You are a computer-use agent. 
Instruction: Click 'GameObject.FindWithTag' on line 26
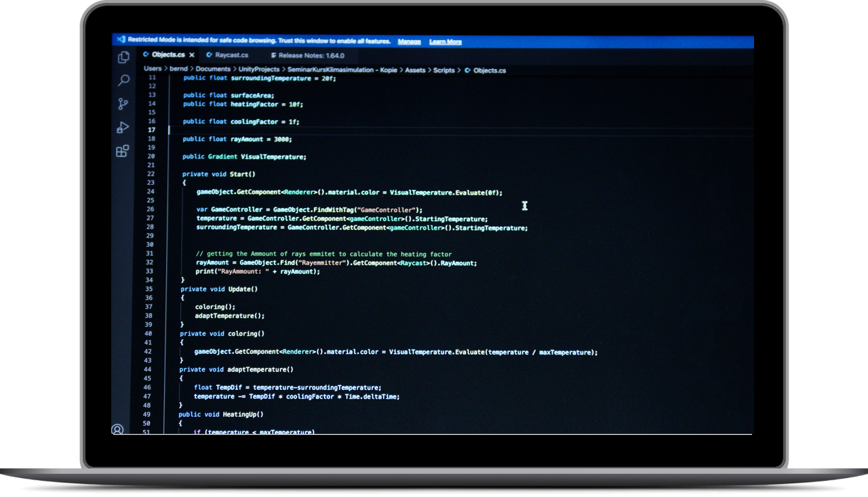point(313,210)
